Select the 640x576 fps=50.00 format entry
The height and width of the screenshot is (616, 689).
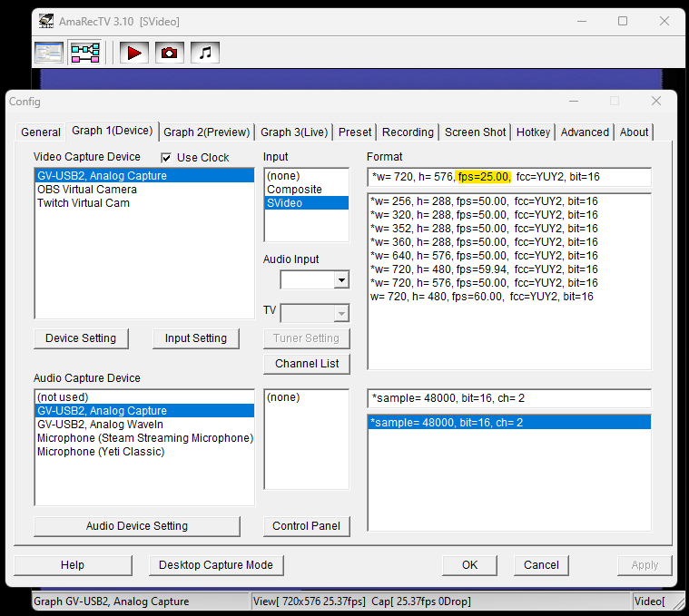(x=484, y=256)
